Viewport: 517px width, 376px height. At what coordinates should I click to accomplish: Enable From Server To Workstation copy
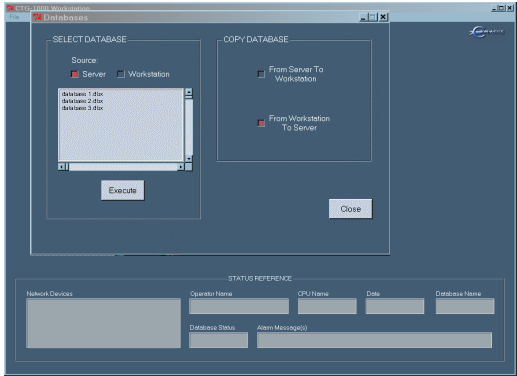[261, 74]
